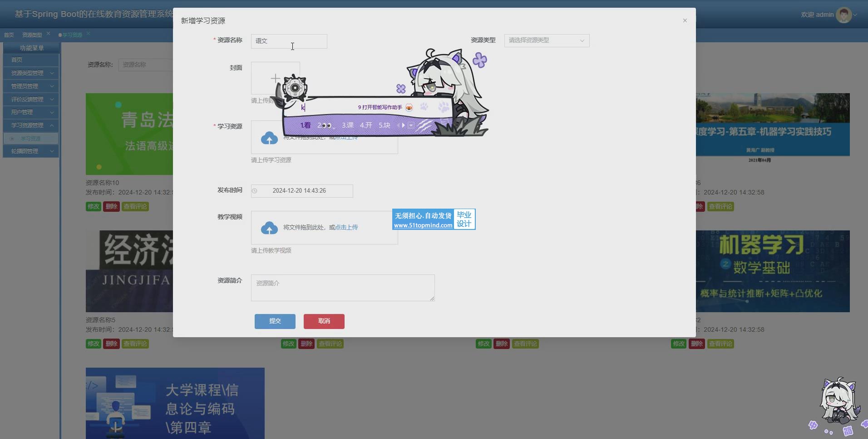
Task: Click the 51topmind 毕业设计 watermark banner
Action: (x=433, y=219)
